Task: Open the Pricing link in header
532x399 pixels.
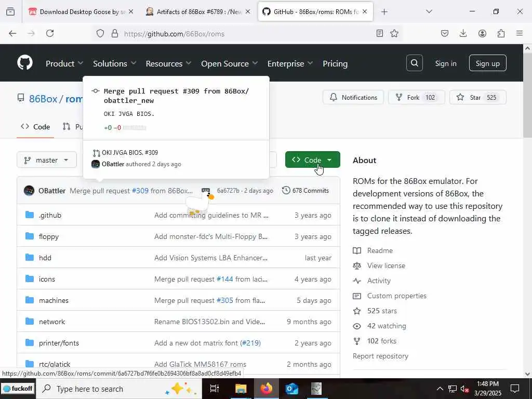Action: click(x=335, y=63)
